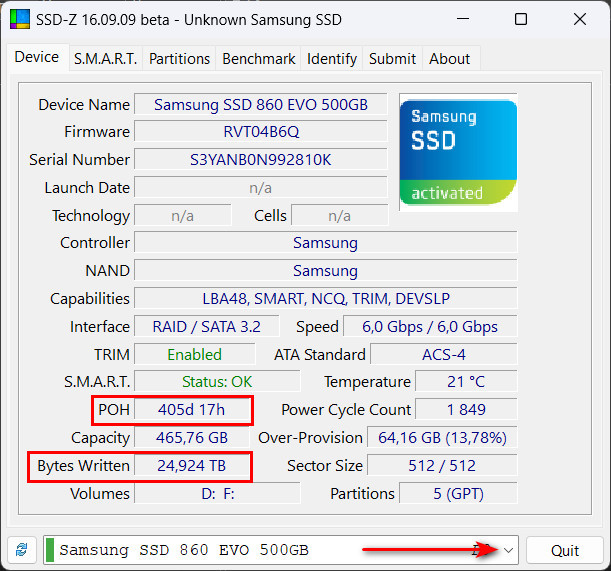The image size is (611, 571).
Task: Click the Technology n/a field
Action: point(183,216)
